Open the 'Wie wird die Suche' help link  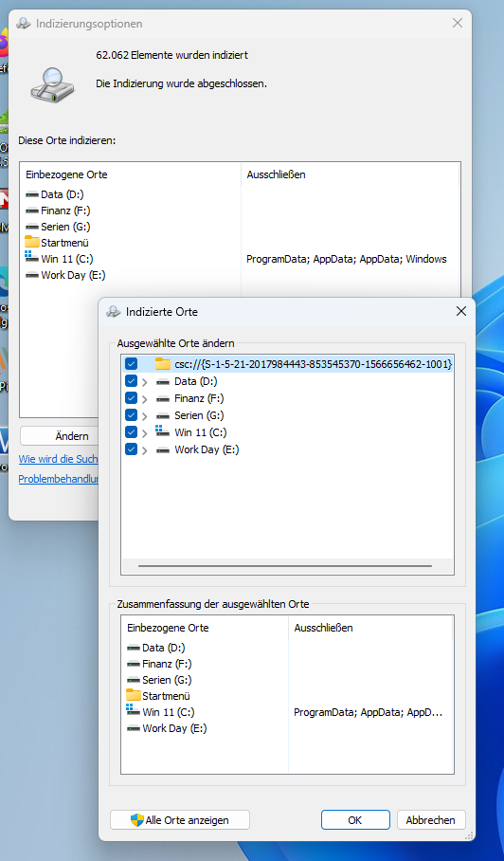pos(58,459)
